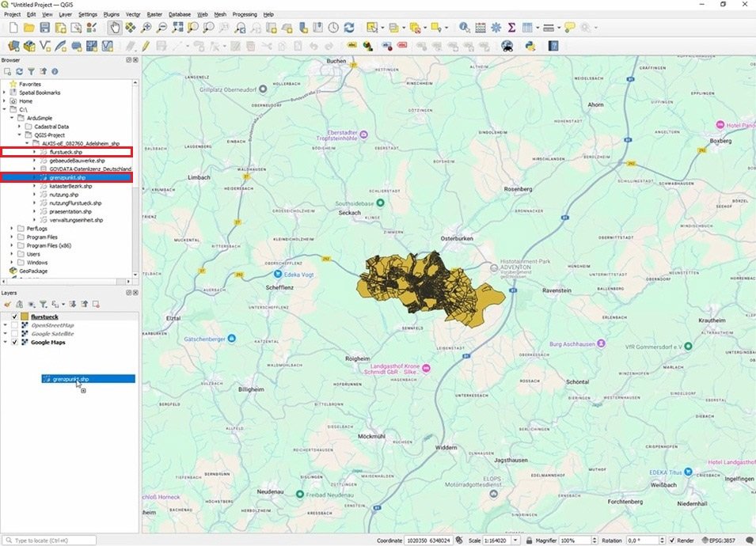
Task: Hide the flurstueck layer
Action: (15, 317)
